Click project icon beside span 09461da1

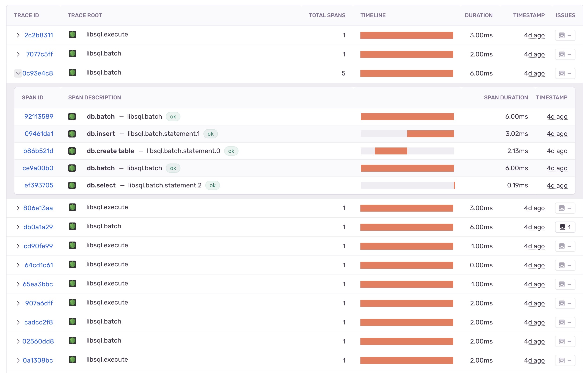(72, 134)
